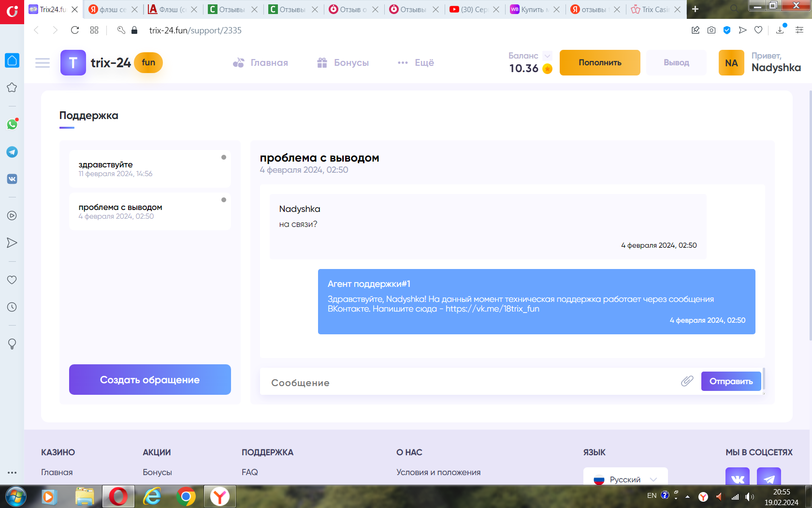
Task: Open Opera sidebar bookmarks star
Action: point(12,88)
